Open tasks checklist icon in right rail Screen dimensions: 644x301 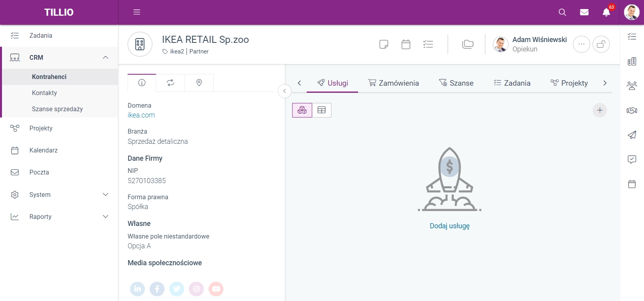click(632, 37)
